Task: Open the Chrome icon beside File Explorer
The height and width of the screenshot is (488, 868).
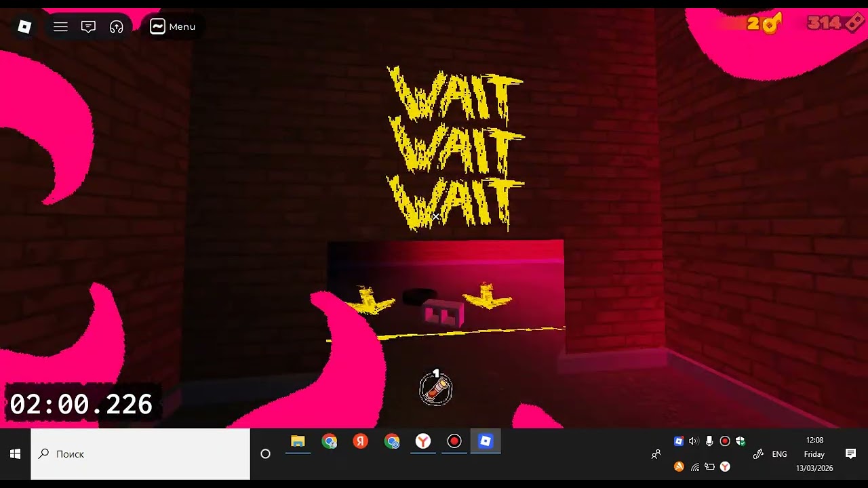Action: point(330,441)
